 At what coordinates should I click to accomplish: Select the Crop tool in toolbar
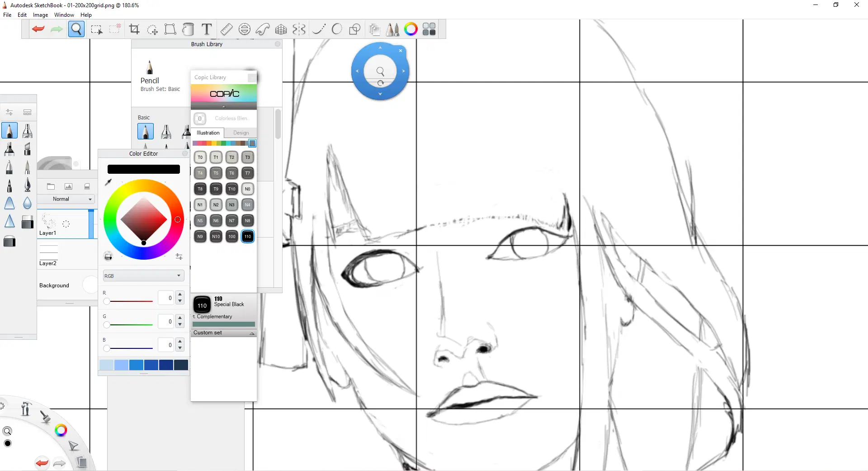click(x=134, y=29)
